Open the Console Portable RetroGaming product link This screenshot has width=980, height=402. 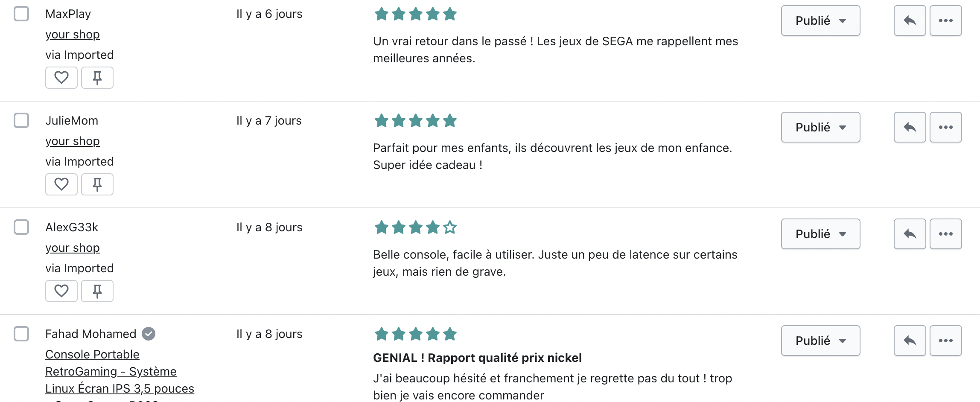[120, 371]
